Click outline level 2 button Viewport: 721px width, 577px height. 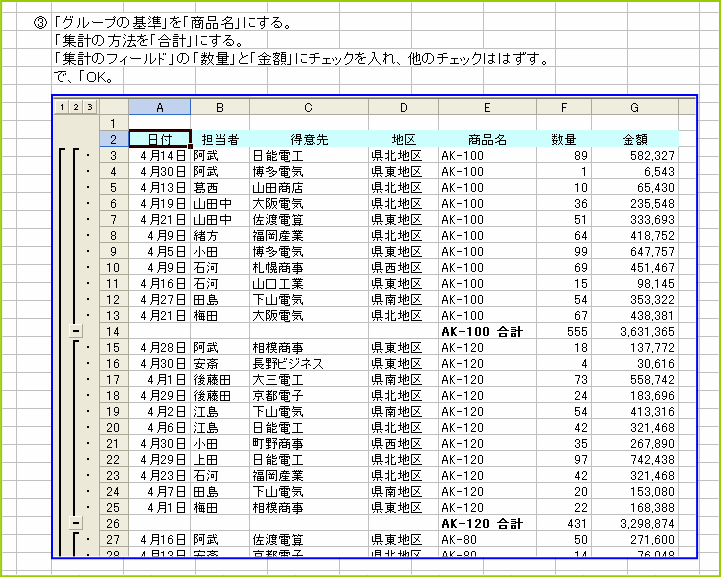pyautogui.click(x=76, y=107)
